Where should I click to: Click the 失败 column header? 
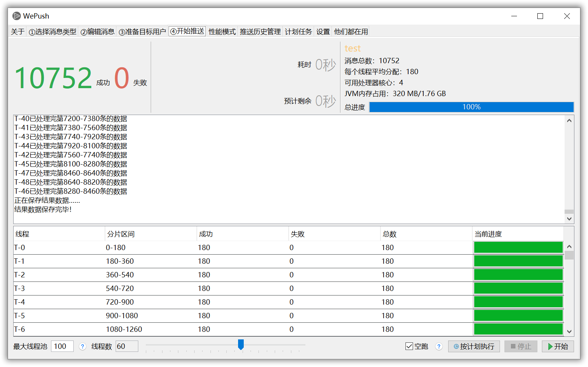coord(334,234)
